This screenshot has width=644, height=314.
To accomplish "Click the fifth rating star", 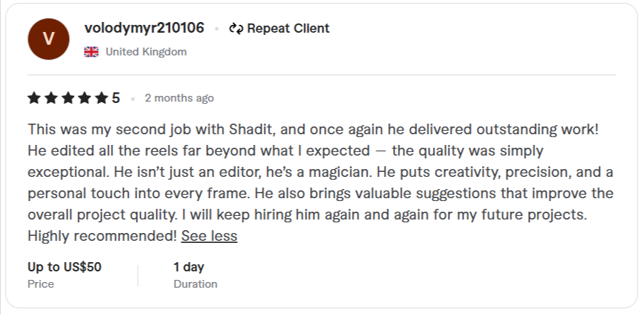I will [101, 98].
